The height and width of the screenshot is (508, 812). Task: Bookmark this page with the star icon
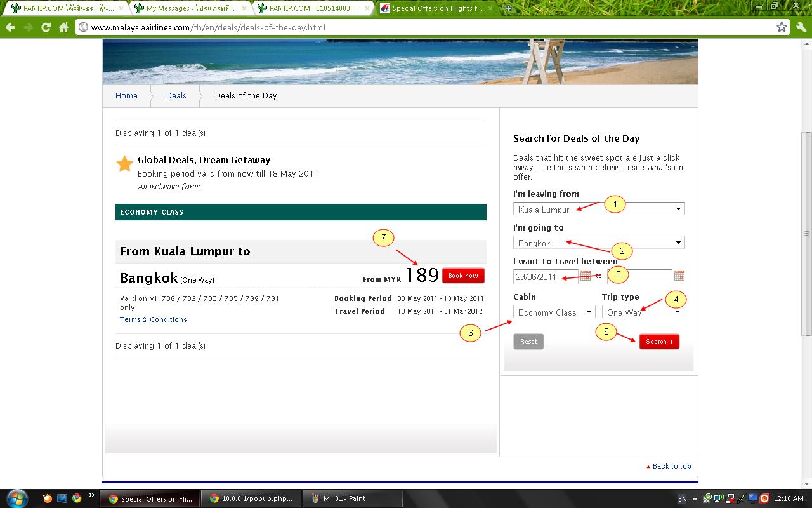782,27
